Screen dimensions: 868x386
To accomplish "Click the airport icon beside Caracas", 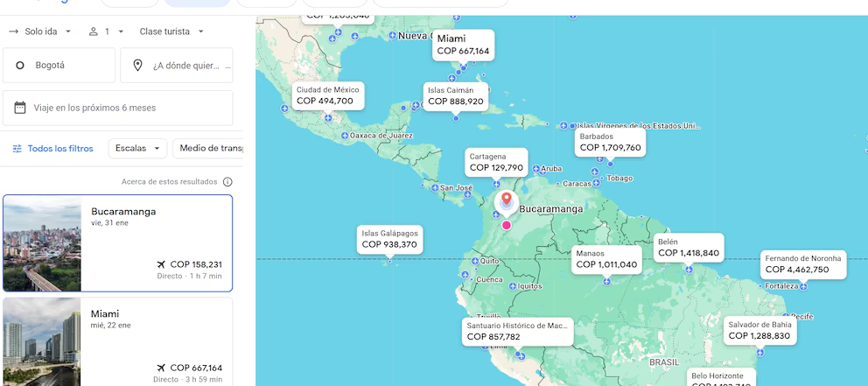I will tap(596, 183).
